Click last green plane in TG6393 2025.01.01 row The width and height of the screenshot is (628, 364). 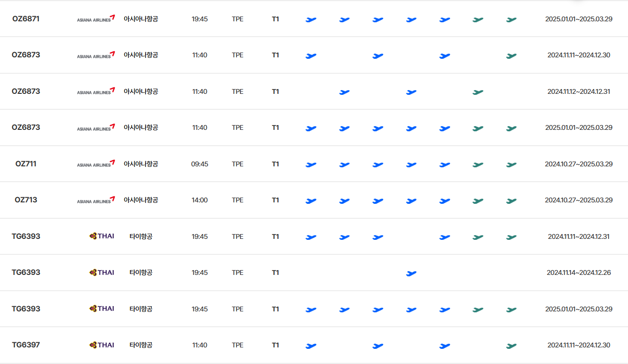point(511,310)
